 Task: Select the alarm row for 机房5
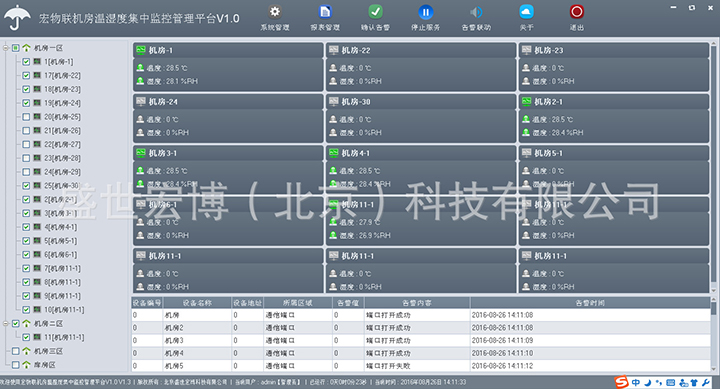[421, 366]
